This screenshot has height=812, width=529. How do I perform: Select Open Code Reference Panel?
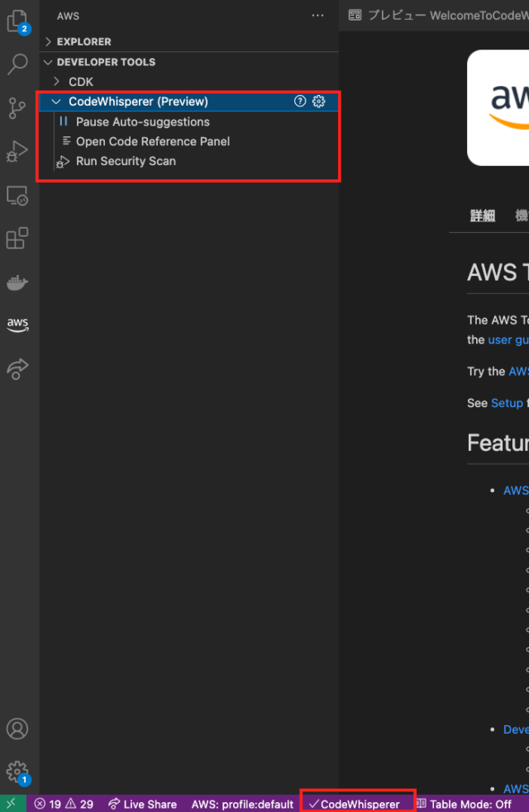[x=153, y=141]
